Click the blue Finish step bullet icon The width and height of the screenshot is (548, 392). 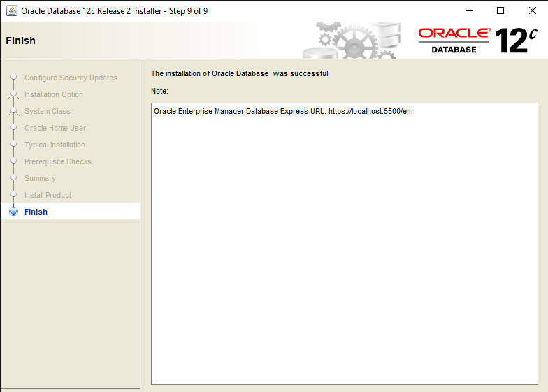[x=14, y=212]
